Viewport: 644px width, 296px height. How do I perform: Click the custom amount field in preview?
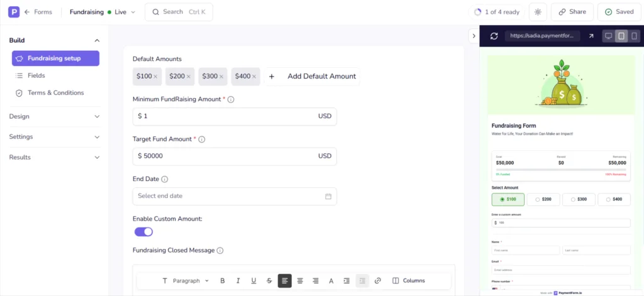pyautogui.click(x=561, y=223)
